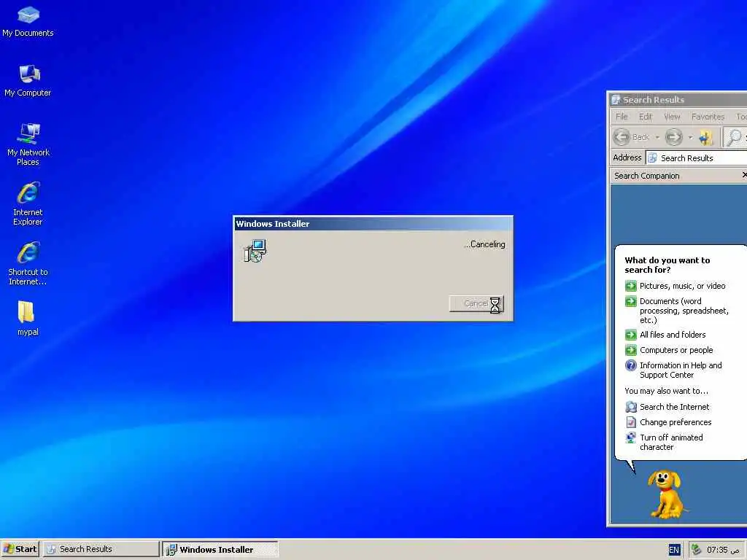Viewport: 747px width, 560px height.
Task: Click the Up folder toolbar icon
Action: [x=706, y=137]
